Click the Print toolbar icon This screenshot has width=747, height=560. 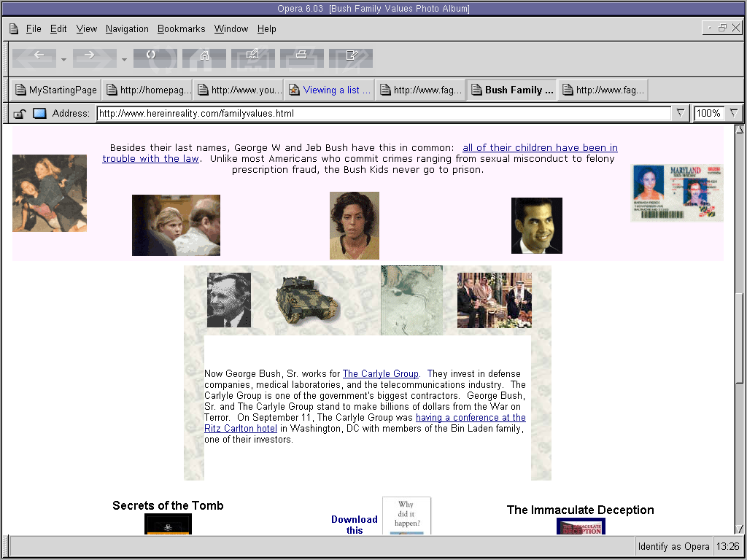click(x=302, y=58)
